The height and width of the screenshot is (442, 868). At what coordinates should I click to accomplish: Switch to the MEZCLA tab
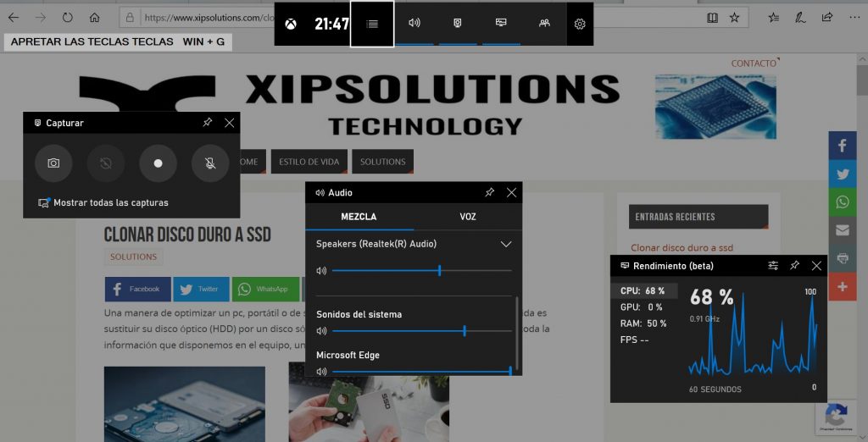click(359, 216)
